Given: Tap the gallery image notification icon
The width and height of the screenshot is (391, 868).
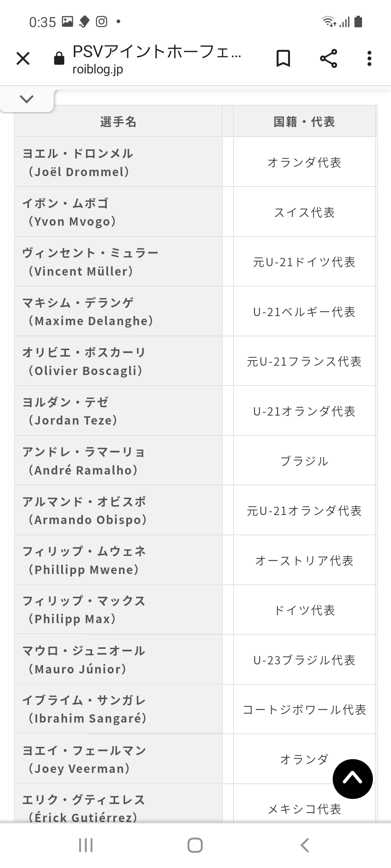Looking at the screenshot, I should [68, 22].
